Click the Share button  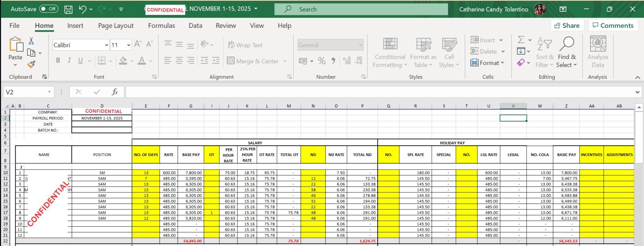pyautogui.click(x=567, y=25)
